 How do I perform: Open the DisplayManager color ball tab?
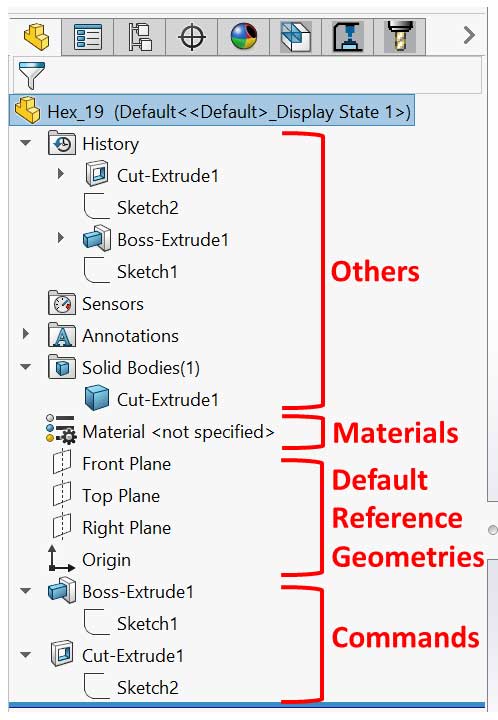(x=243, y=37)
